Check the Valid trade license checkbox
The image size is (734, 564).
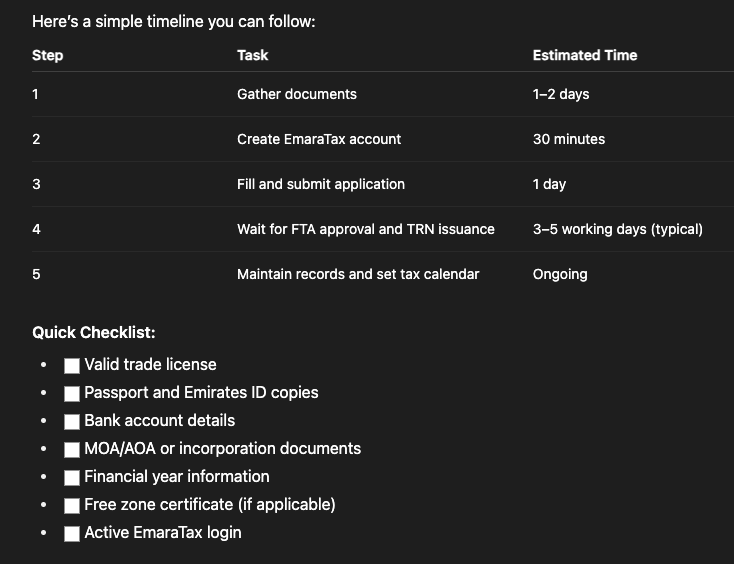(72, 365)
